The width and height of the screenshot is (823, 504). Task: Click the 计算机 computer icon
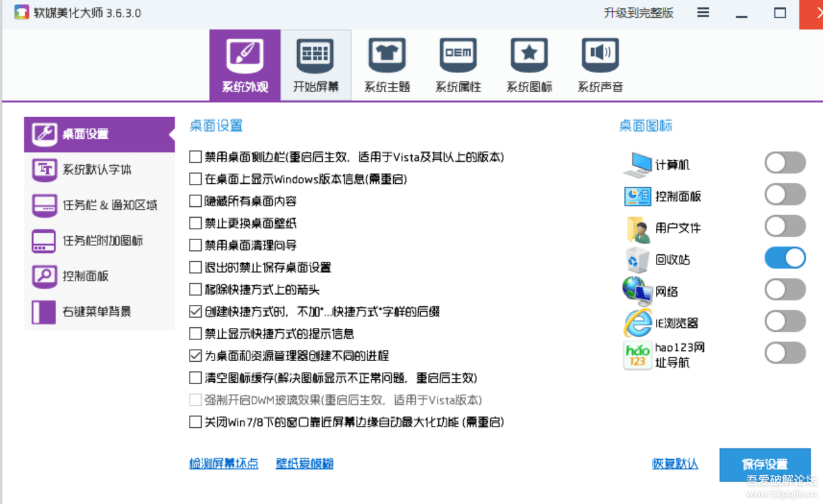click(638, 165)
